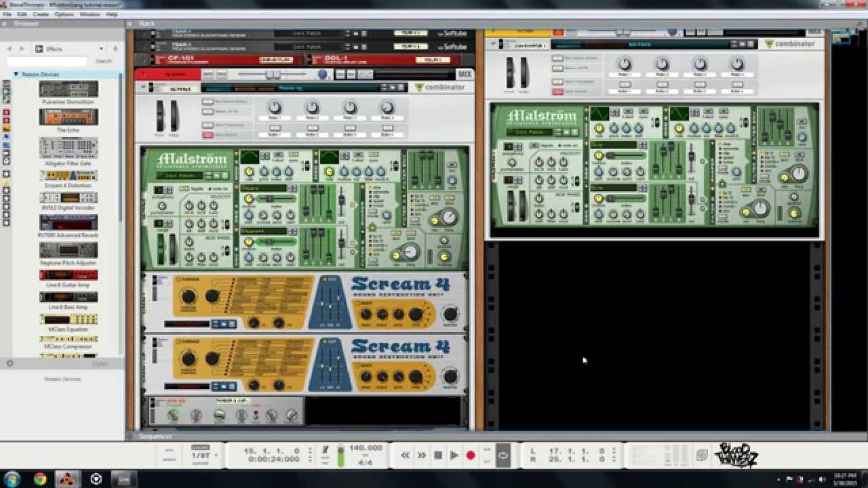Go back in the Browser with the back arrow
868x488 pixels.
(9, 49)
